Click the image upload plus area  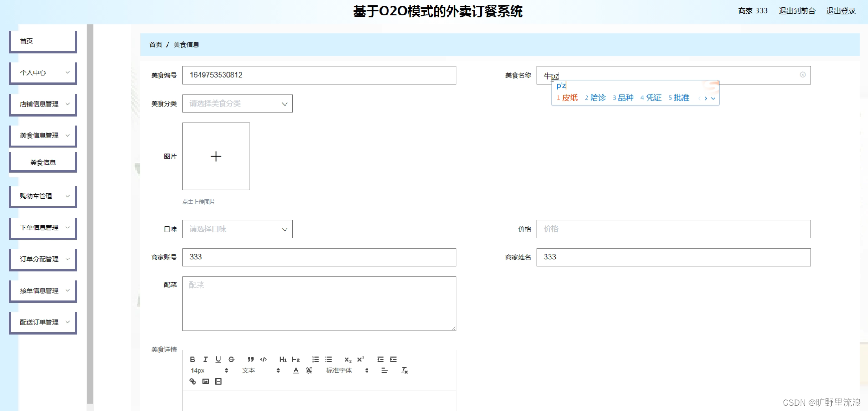click(x=215, y=156)
